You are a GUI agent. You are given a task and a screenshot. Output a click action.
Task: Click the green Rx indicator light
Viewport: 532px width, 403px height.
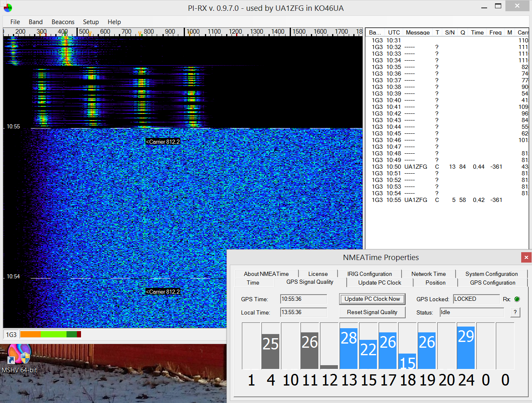517,299
